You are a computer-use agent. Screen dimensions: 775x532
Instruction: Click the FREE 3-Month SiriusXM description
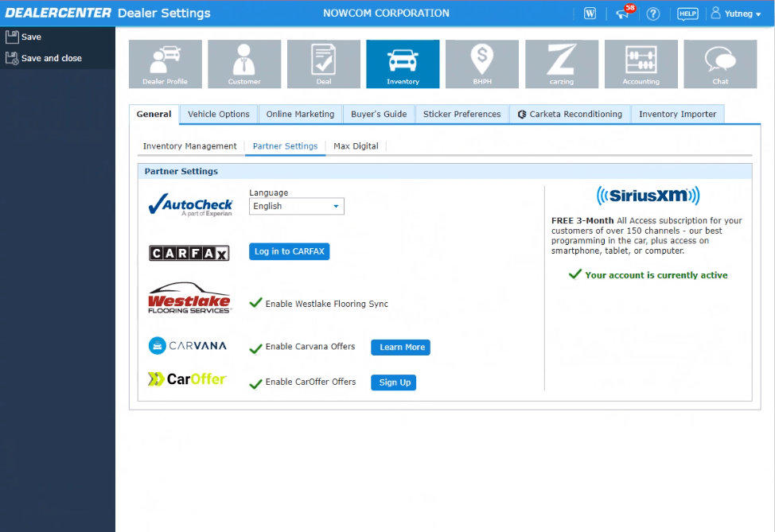(647, 235)
